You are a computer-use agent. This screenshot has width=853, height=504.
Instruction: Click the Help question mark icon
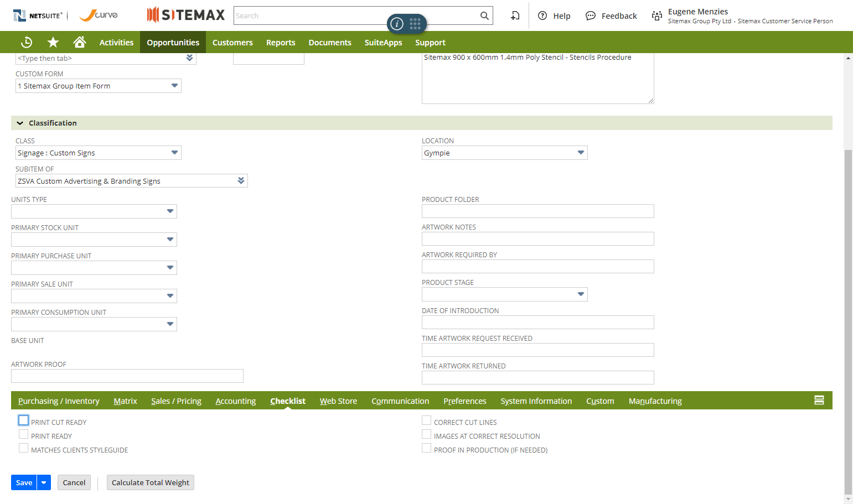[x=542, y=15]
